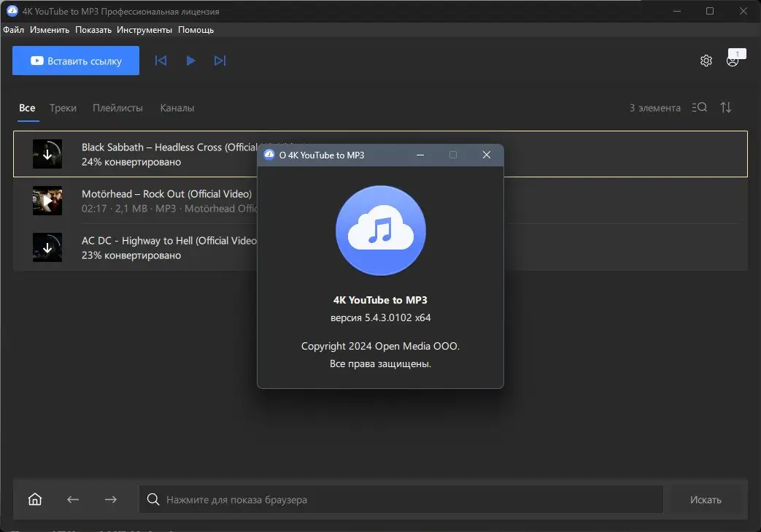This screenshot has width=761, height=532.
Task: Click the app icon in About dialog title bar
Action: (269, 155)
